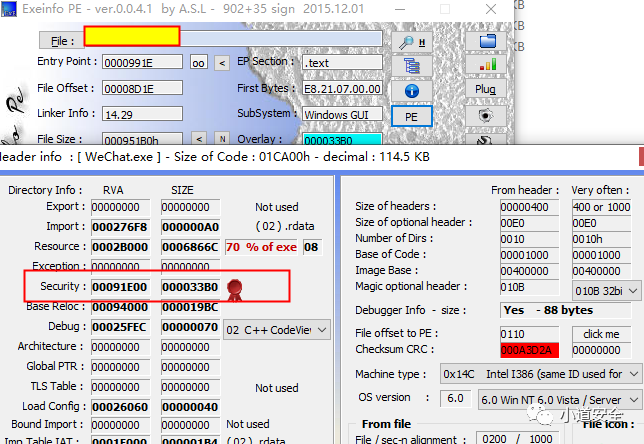Click the SubSystem 'Windows GUI' field
Image resolution: width=644 pixels, height=444 pixels.
click(342, 114)
